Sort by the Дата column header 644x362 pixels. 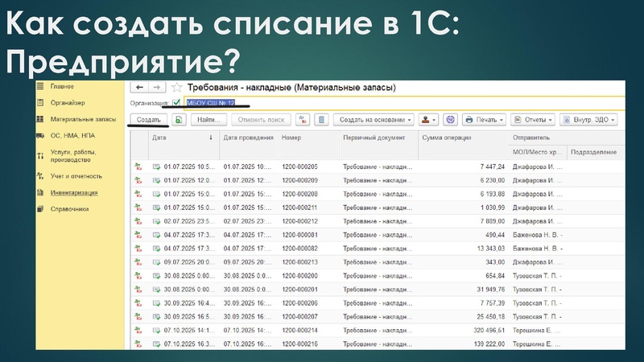pyautogui.click(x=184, y=145)
